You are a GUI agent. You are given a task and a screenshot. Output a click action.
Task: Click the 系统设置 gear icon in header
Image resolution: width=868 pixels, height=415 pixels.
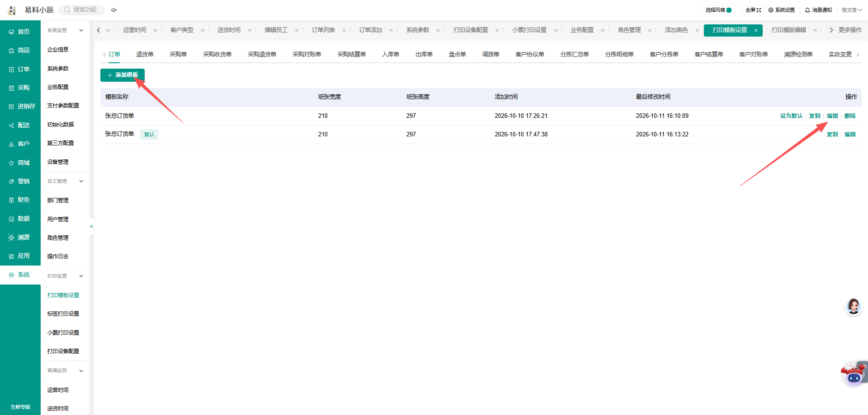[x=771, y=10]
